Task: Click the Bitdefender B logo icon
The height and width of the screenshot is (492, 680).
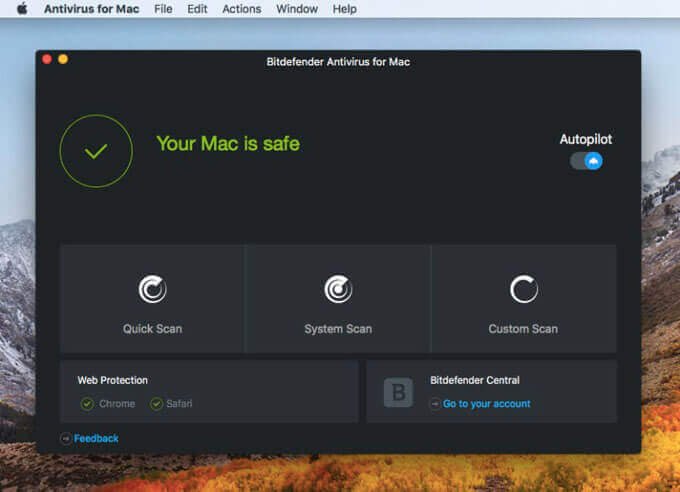Action: point(398,392)
